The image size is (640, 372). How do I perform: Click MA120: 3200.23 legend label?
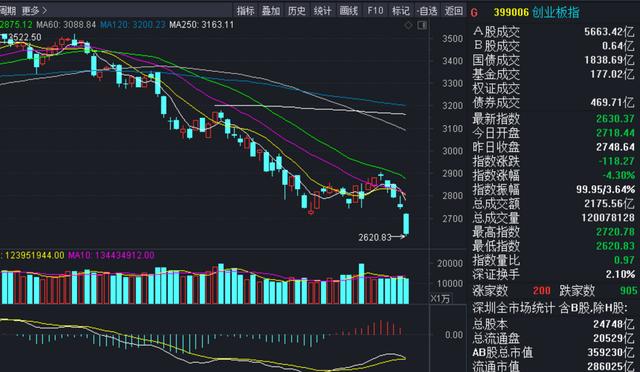click(x=133, y=25)
